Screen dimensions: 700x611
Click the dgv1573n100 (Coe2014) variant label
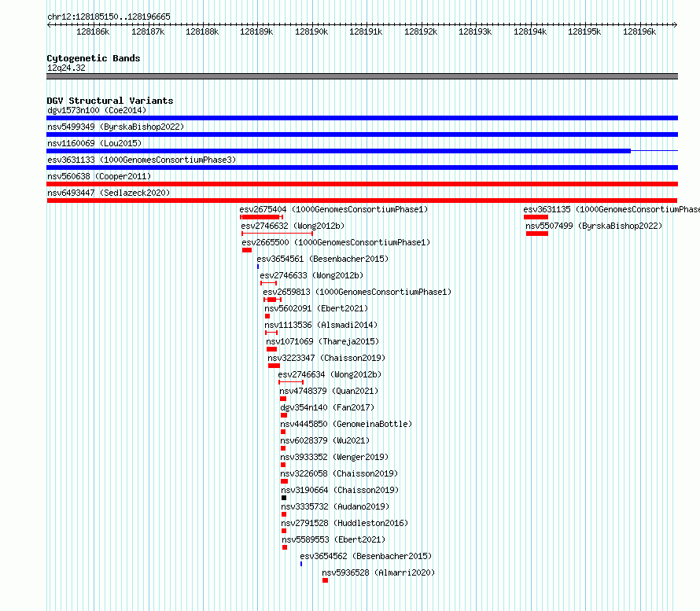click(97, 110)
